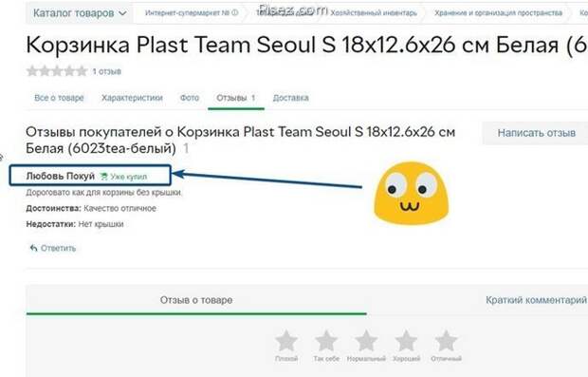
Task: Click reply arrow icon beside 'Ответить'
Action: click(34, 248)
